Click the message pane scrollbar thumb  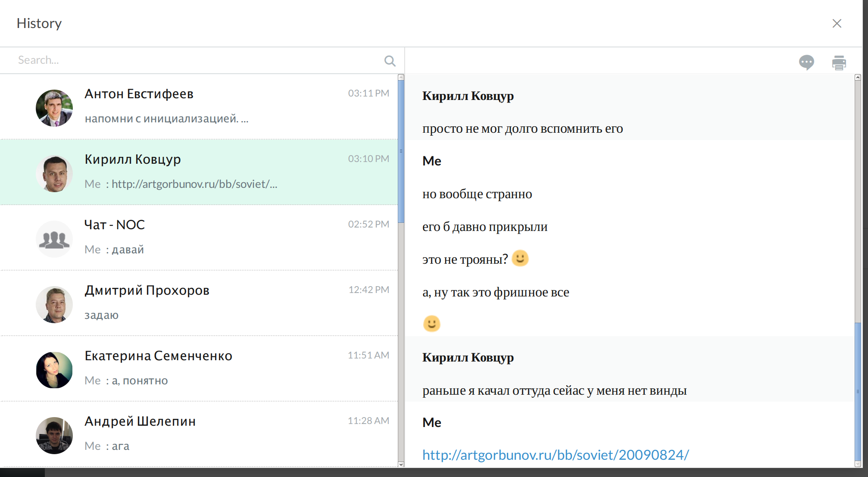(x=858, y=391)
